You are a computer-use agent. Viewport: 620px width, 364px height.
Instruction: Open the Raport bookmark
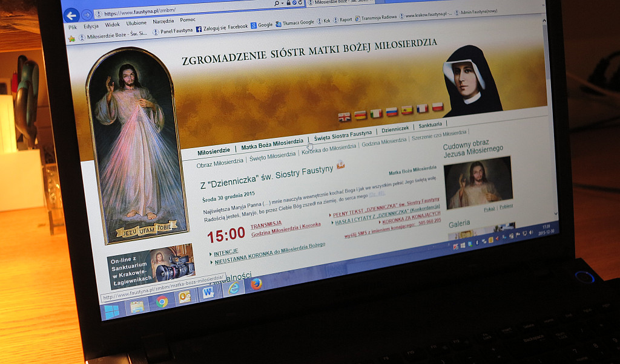343,20
